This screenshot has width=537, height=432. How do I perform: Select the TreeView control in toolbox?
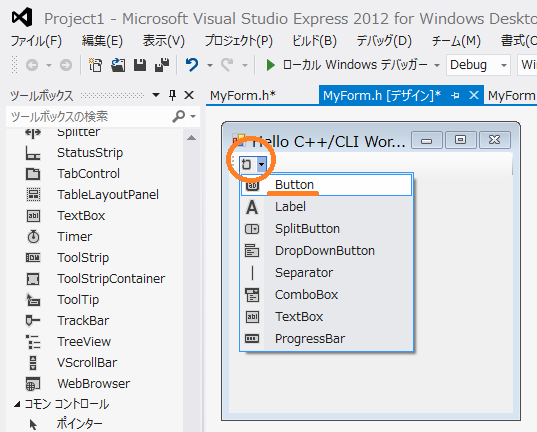[x=84, y=342]
